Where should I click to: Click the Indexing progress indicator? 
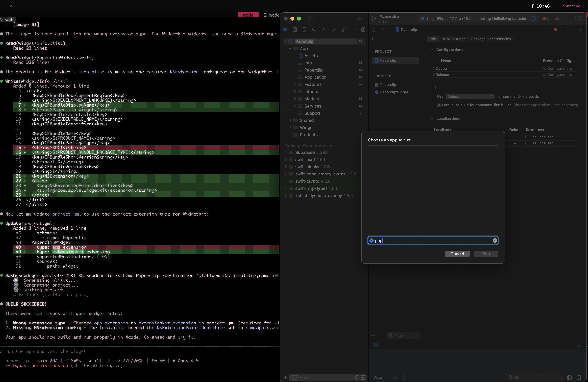[533, 18]
